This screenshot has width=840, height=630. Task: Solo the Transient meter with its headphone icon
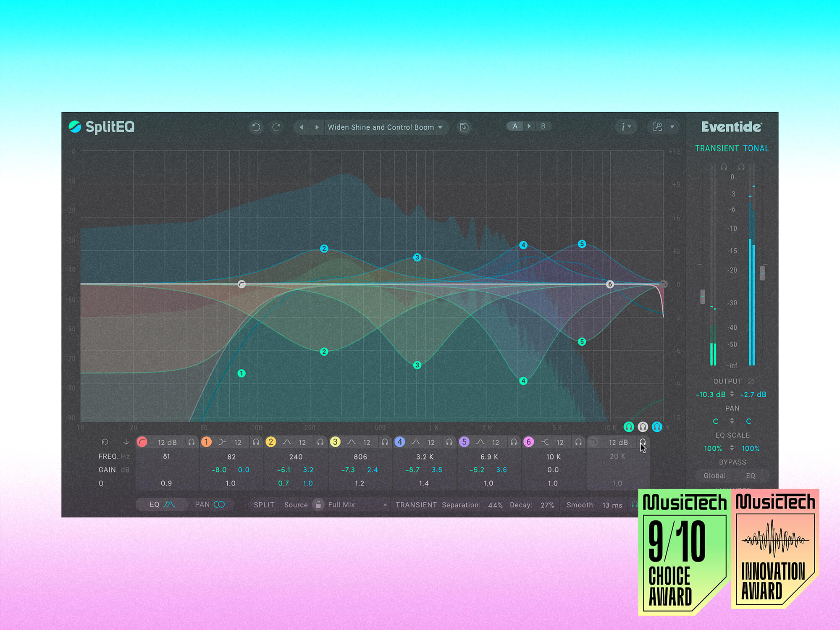coord(724,167)
